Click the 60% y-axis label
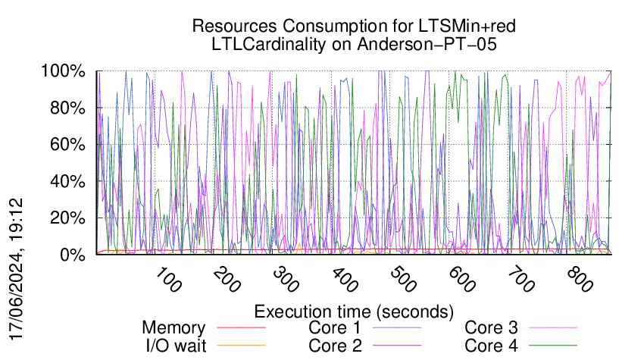The width and height of the screenshot is (644, 360). click(x=67, y=145)
